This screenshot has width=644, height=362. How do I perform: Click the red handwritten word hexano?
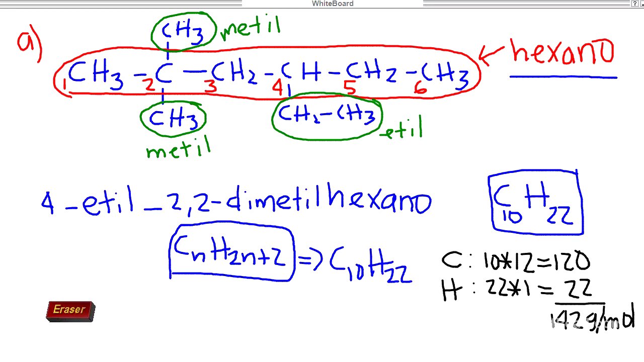click(x=562, y=52)
